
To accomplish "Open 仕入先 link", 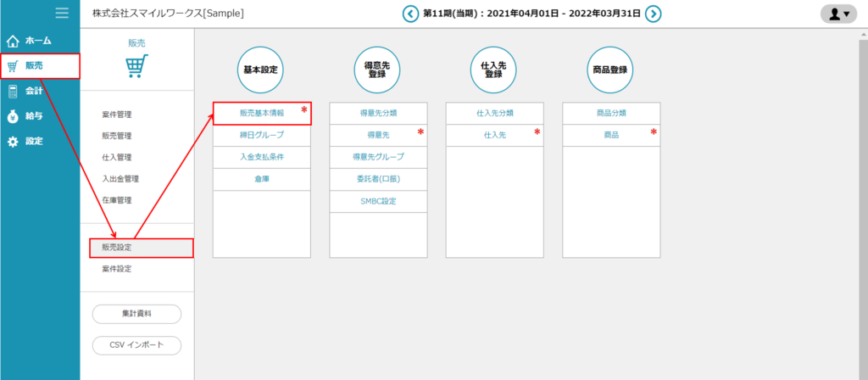I will click(x=495, y=135).
